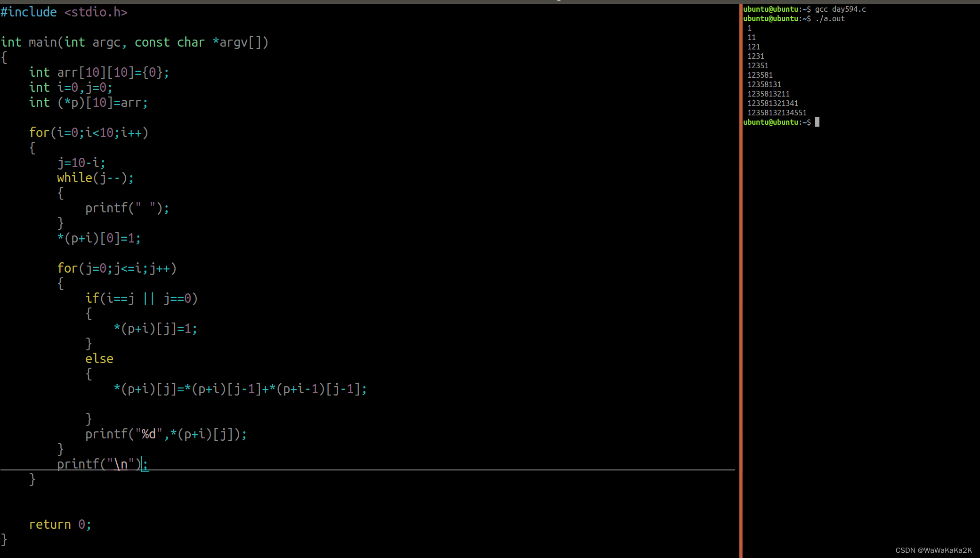
Task: Click the main function declaration line
Action: [134, 42]
